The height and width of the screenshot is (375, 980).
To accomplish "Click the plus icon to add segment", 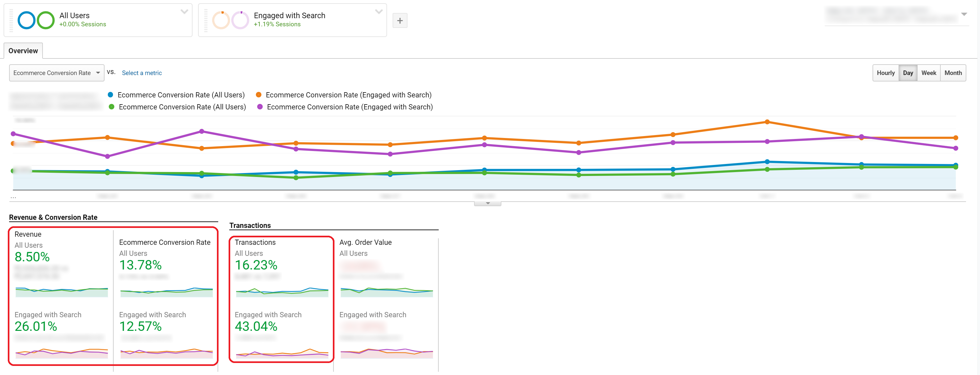I will (x=399, y=20).
